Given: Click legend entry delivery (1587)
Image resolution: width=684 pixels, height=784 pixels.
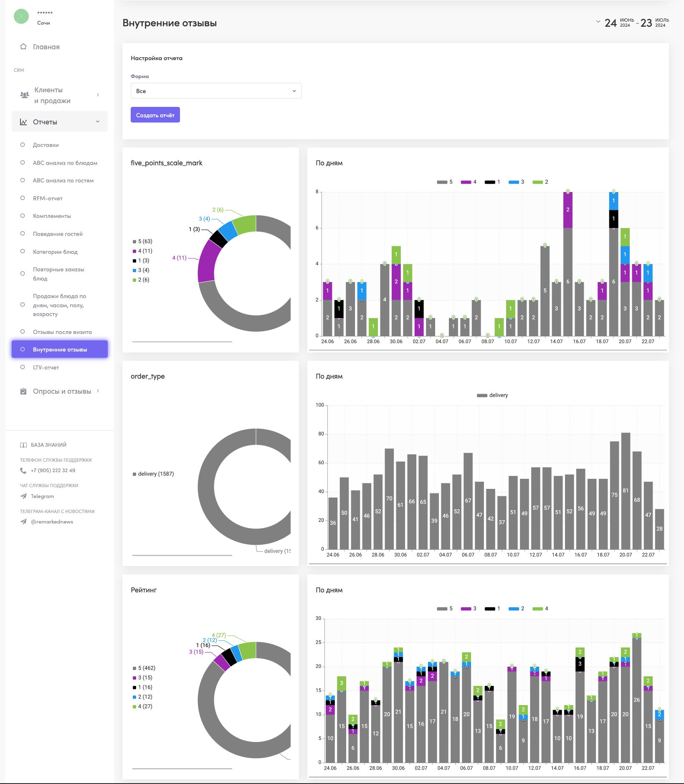Looking at the screenshot, I should 153,474.
